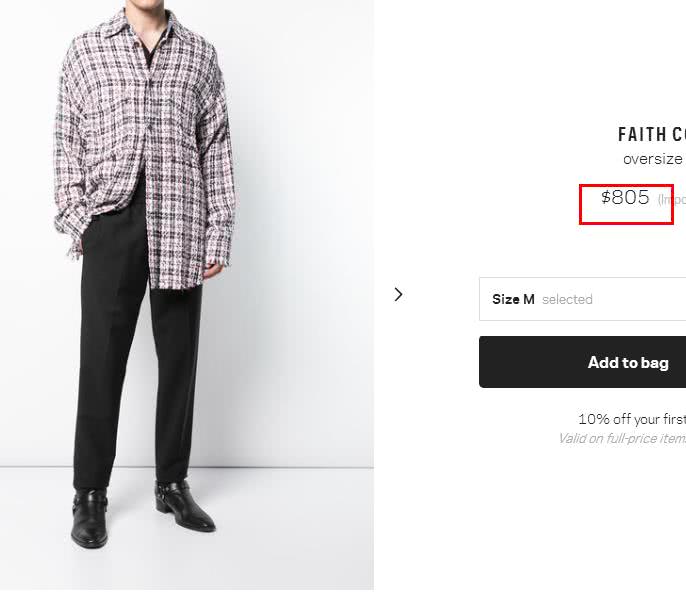Select the oversize product description text
The width and height of the screenshot is (686, 616).
click(653, 159)
